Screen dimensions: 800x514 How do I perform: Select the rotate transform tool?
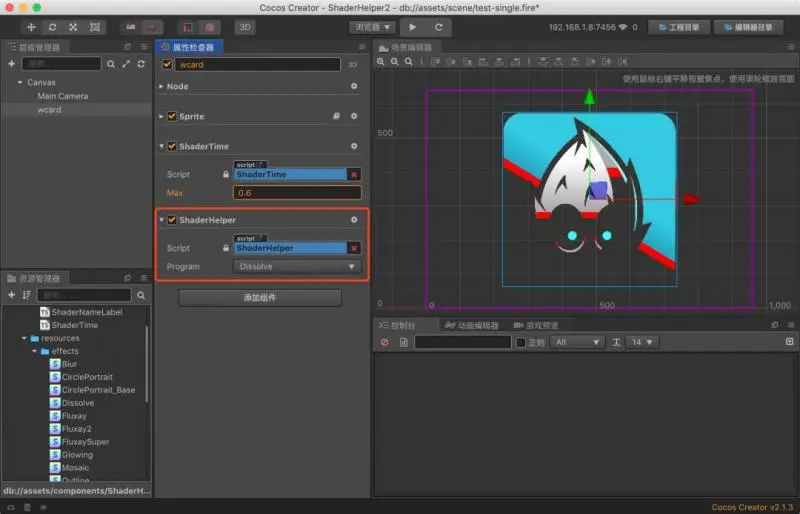pos(52,27)
